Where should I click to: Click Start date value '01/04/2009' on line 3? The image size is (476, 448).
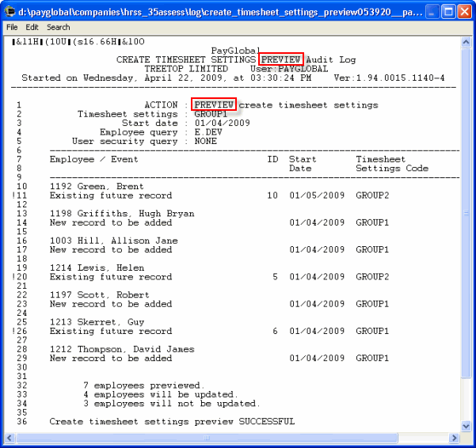coord(223,123)
